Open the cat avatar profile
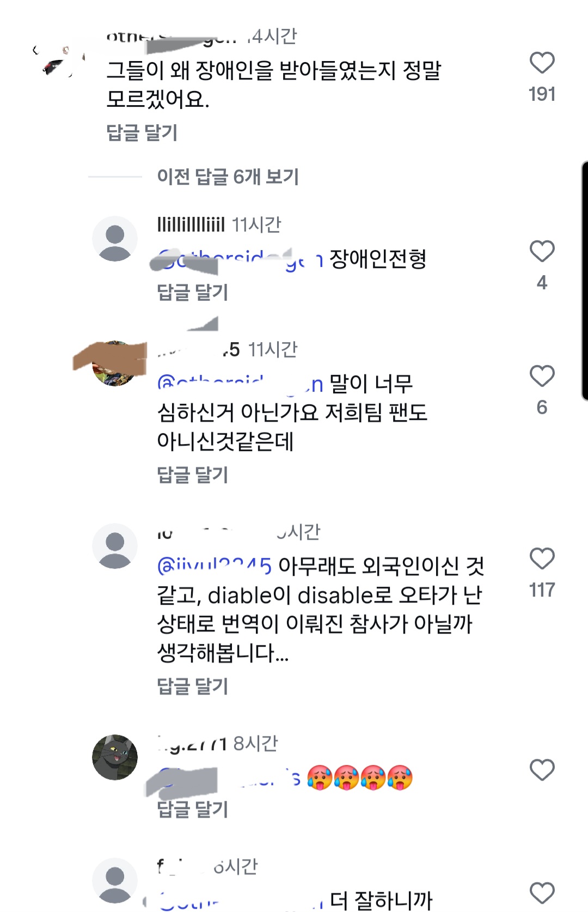This screenshot has width=588, height=912. [x=115, y=757]
